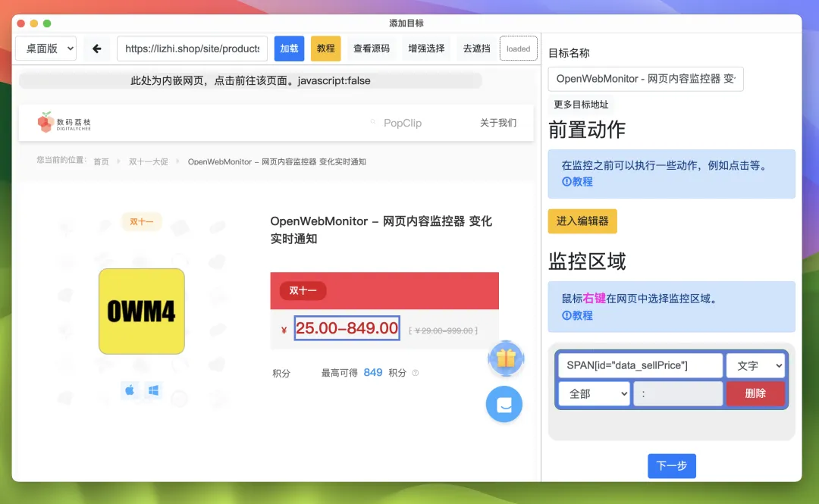This screenshot has height=504, width=819.
Task: Open 双十一大促 breadcrumb link
Action: coord(149,161)
